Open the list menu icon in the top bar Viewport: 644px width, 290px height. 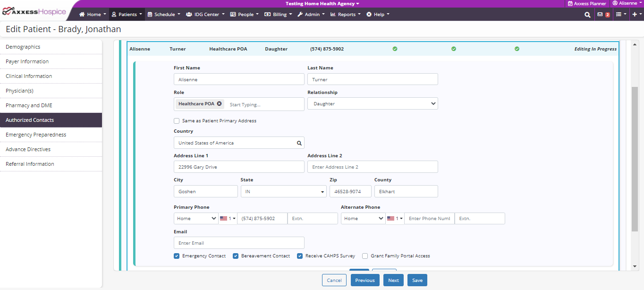tap(619, 15)
